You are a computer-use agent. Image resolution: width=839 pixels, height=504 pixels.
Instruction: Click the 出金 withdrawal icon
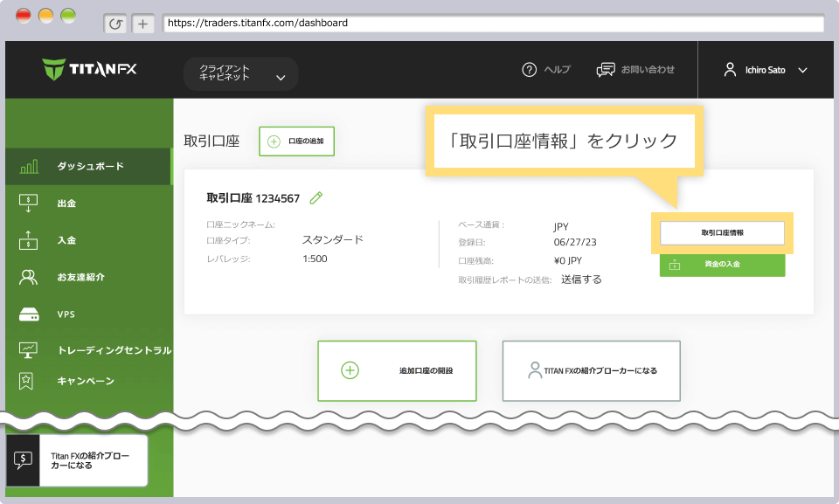[28, 204]
